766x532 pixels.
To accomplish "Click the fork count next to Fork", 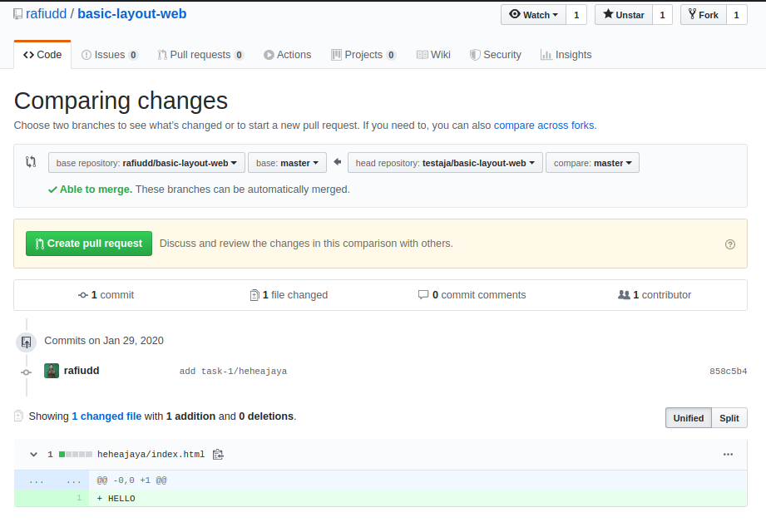I will pyautogui.click(x=736, y=15).
